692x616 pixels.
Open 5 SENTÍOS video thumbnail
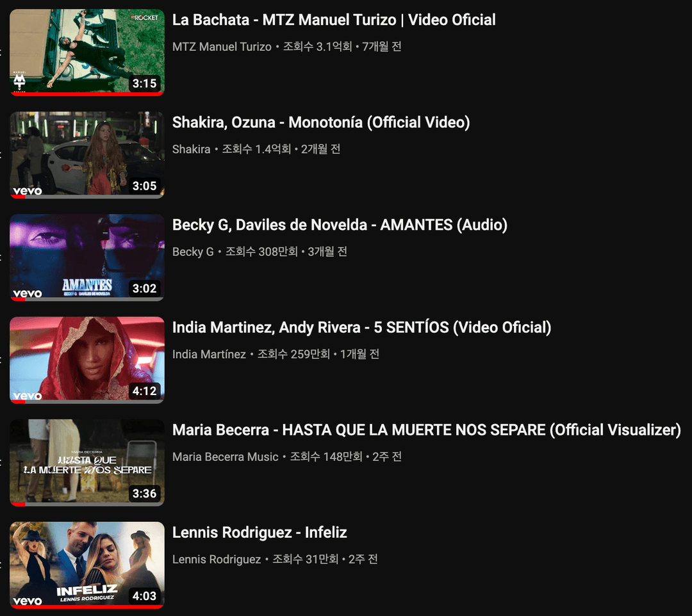(87, 360)
